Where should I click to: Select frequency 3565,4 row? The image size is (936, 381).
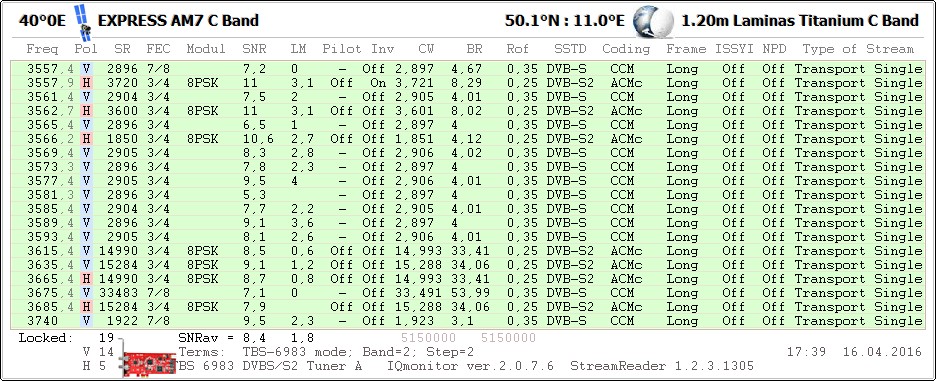468,125
